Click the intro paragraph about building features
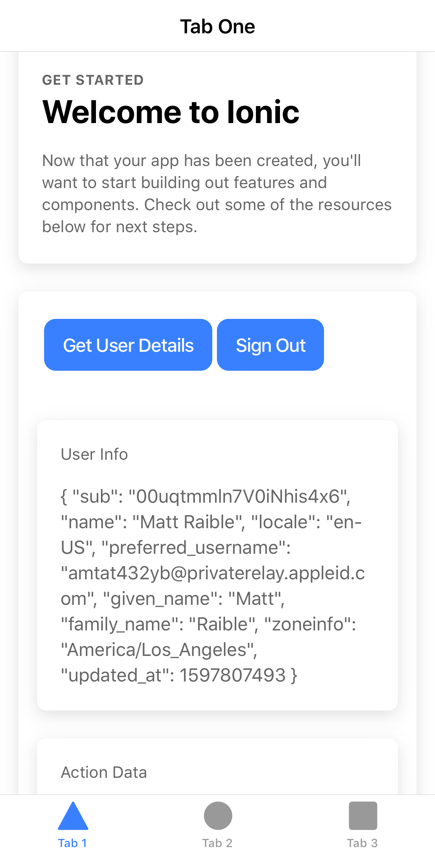This screenshot has width=435, height=868. [217, 193]
